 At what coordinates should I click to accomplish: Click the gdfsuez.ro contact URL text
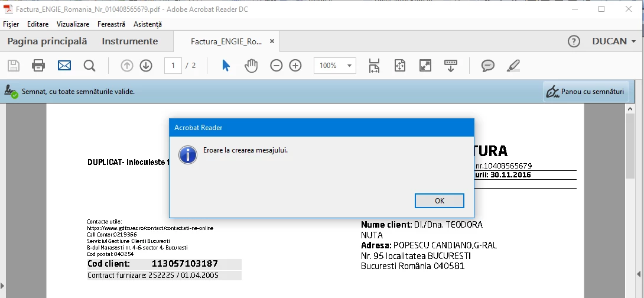pyautogui.click(x=150, y=228)
